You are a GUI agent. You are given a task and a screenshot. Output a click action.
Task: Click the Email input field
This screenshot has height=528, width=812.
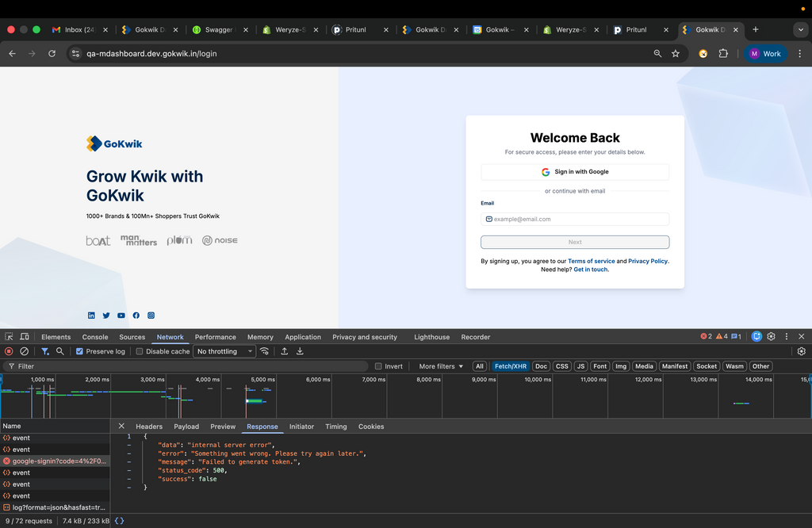click(575, 219)
